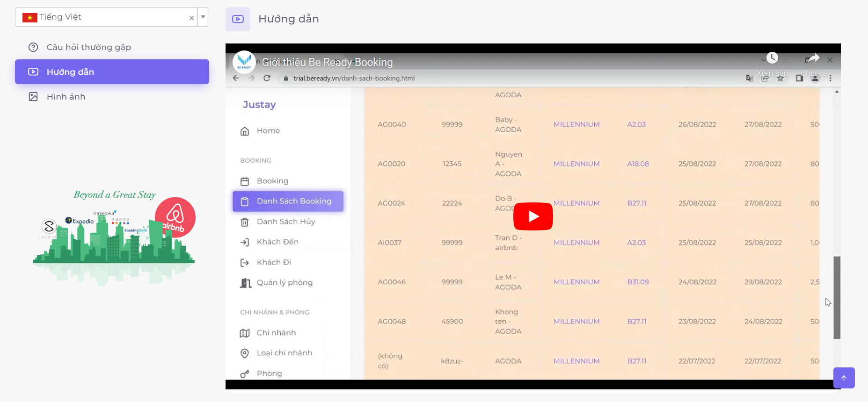
Task: Click the Tiếng Việt language combo box
Action: point(105,17)
